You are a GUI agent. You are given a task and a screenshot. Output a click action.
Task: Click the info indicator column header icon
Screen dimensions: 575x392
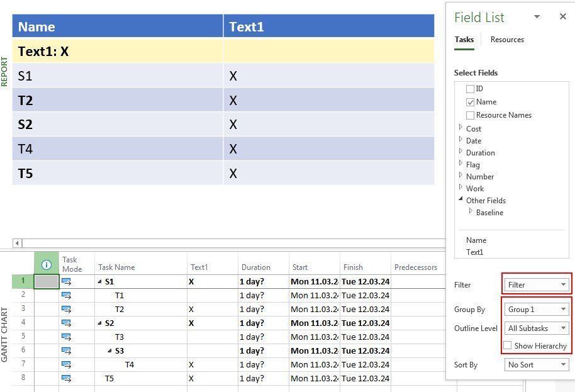46,265
